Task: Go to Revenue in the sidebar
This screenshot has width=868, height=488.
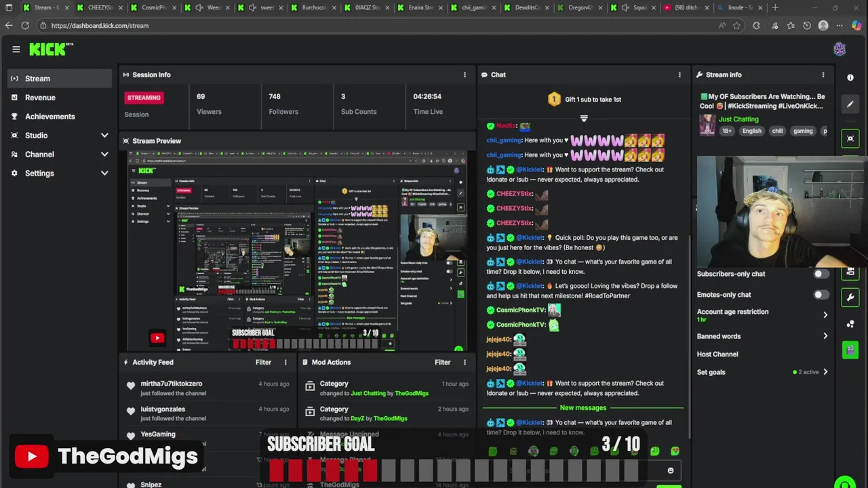Action: (60, 98)
